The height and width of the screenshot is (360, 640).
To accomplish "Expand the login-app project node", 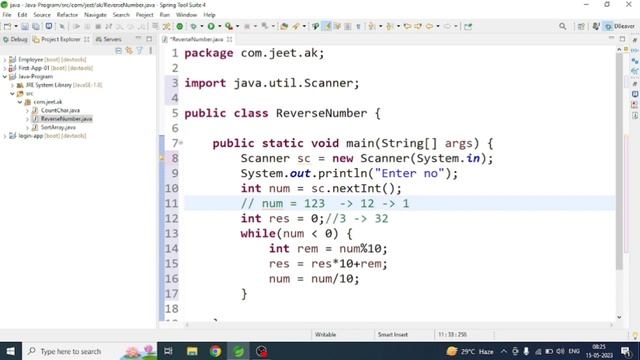I will [5, 136].
